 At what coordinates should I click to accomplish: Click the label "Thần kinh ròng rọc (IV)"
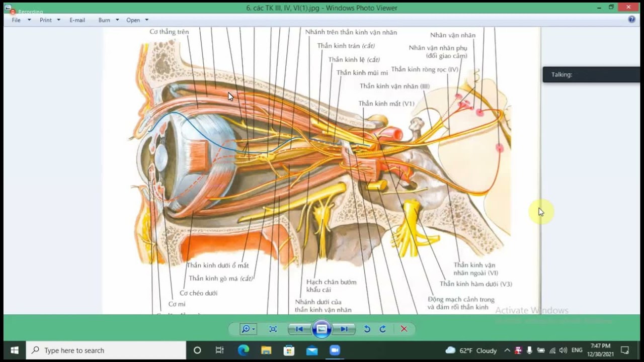point(425,69)
